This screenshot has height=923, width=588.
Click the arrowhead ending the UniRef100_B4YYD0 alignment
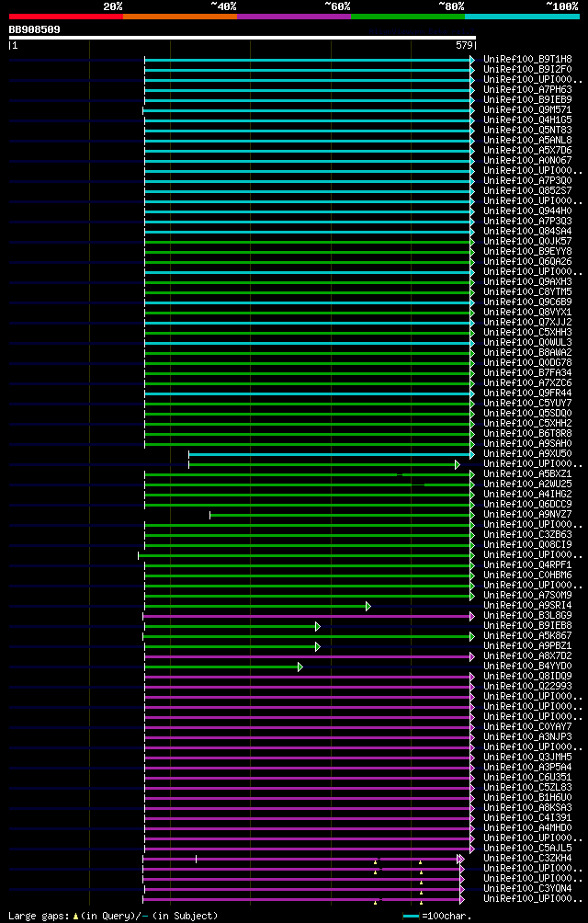click(x=300, y=667)
